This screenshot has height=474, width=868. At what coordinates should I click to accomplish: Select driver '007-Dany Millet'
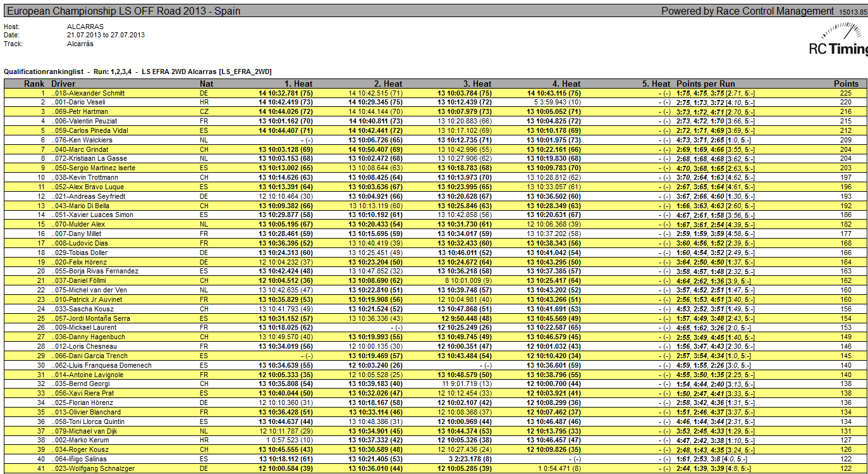point(76,234)
